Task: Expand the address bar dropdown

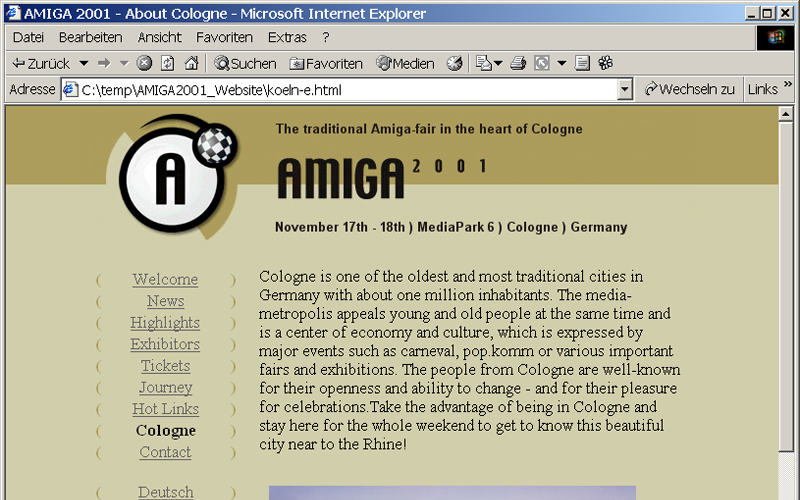Action: click(624, 90)
